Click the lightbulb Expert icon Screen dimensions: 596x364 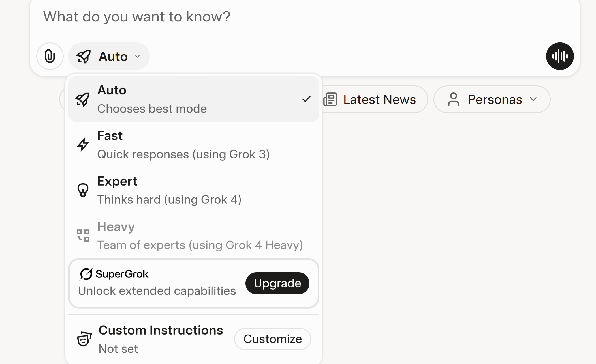[x=83, y=190]
